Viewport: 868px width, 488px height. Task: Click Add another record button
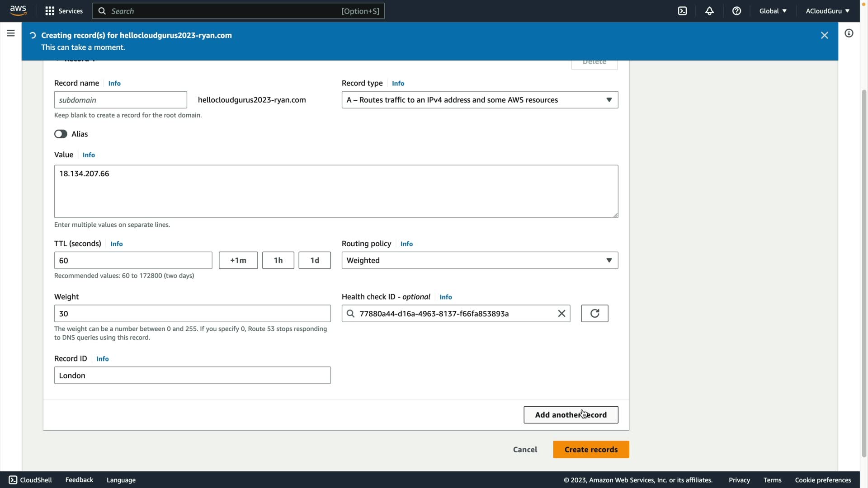point(571,415)
